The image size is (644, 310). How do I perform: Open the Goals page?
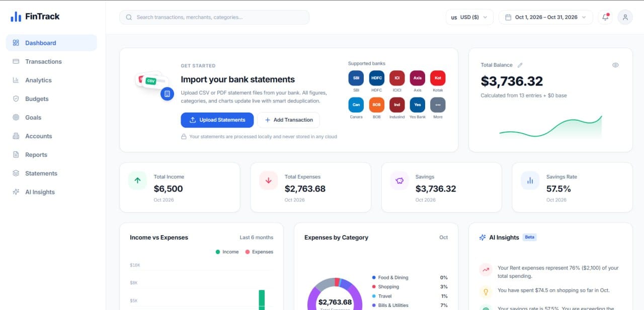[51, 117]
